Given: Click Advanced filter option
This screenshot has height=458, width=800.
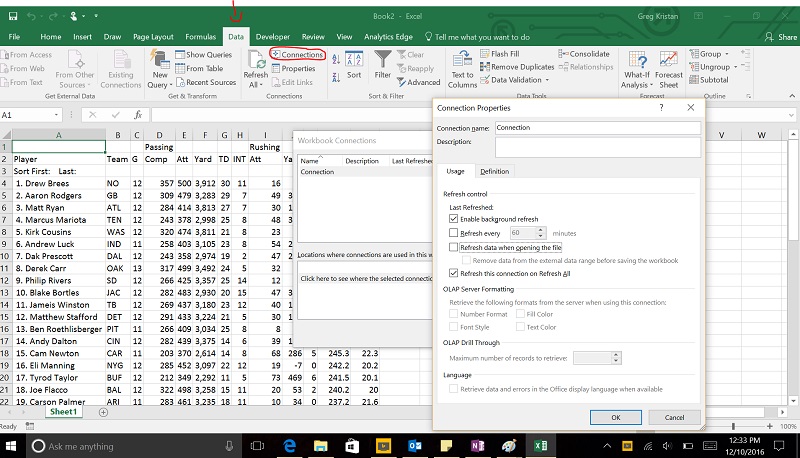Looking at the screenshot, I should tap(418, 82).
